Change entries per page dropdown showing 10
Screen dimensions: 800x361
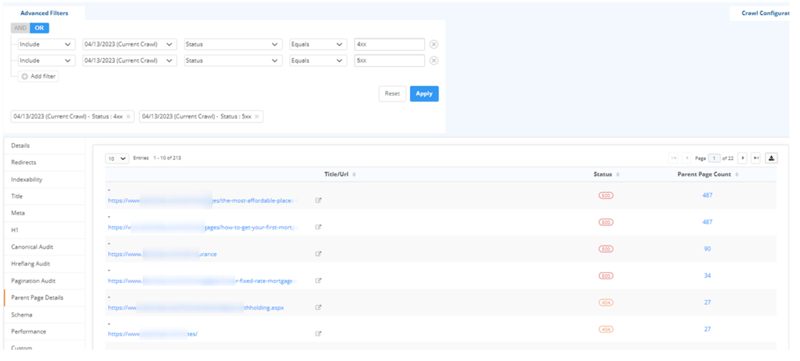[117, 159]
